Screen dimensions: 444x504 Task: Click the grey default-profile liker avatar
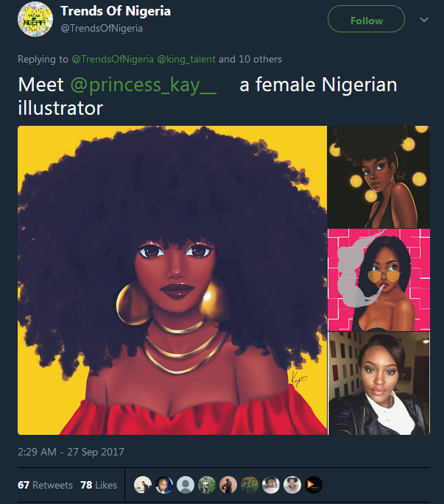click(x=186, y=485)
